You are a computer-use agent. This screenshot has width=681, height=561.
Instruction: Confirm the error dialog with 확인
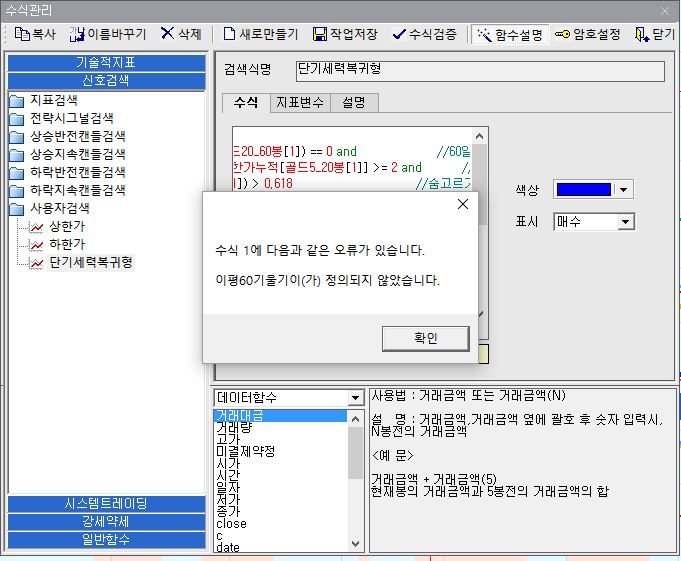(x=426, y=338)
